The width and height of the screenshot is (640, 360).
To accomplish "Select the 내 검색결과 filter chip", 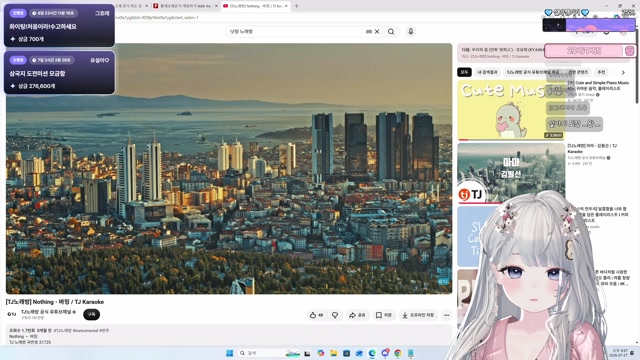I will coord(487,72).
